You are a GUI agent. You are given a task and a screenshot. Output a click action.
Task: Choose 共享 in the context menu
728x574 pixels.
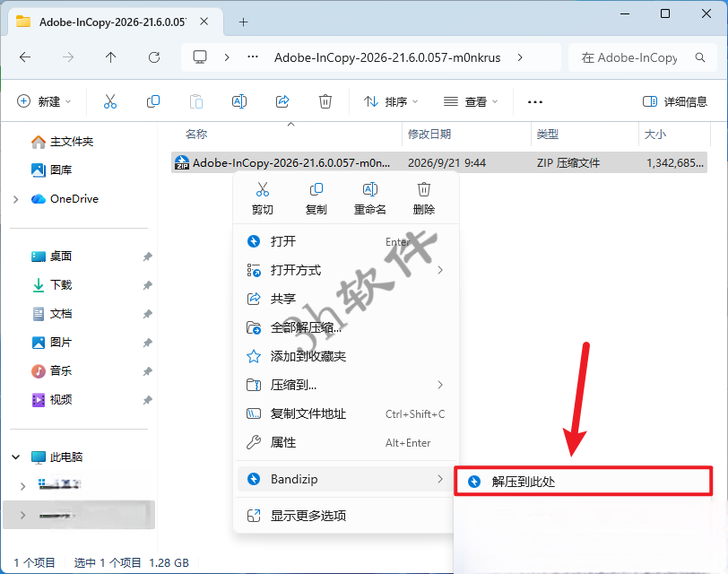(x=346, y=299)
